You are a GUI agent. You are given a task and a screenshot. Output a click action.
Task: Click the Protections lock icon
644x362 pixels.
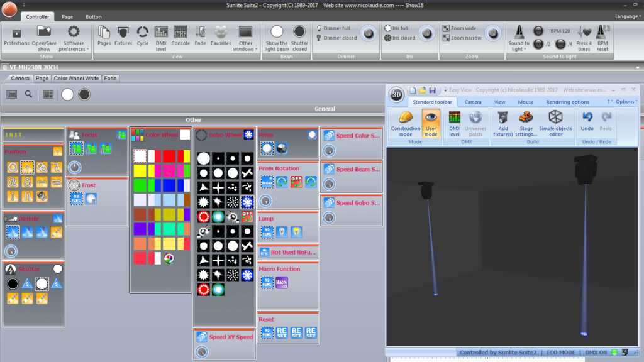(x=16, y=36)
